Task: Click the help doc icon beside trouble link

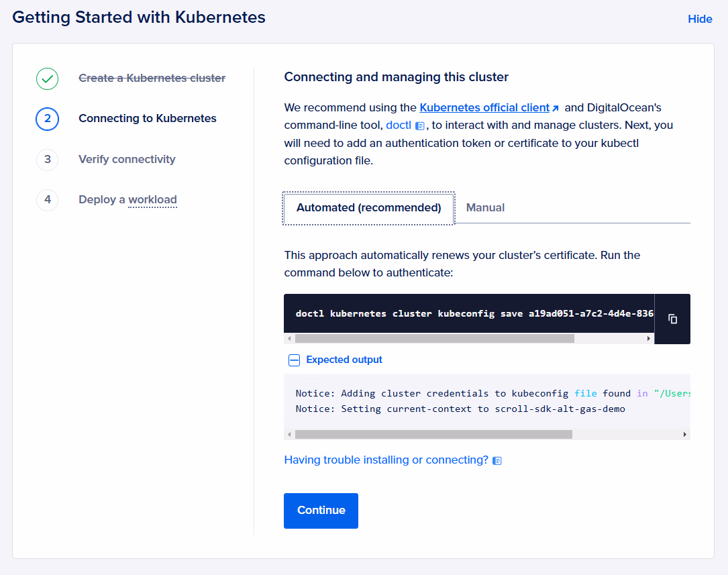Action: [497, 461]
